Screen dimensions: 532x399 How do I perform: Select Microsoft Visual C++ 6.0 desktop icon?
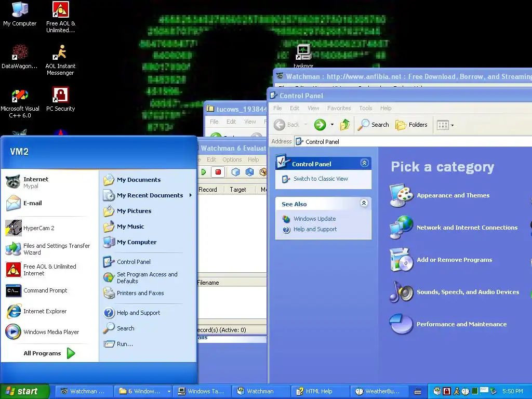[20, 103]
